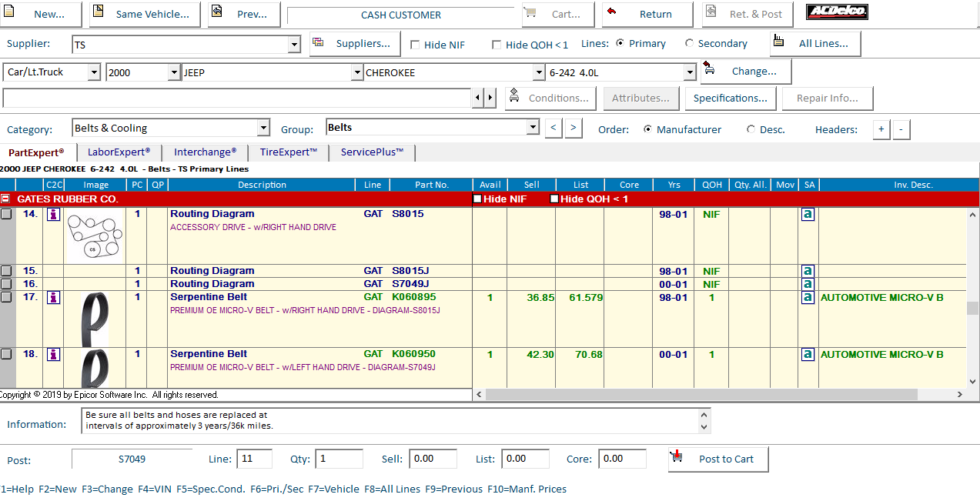Click the Line input field
Viewport: 980px width, 501px height.
pyautogui.click(x=255, y=459)
